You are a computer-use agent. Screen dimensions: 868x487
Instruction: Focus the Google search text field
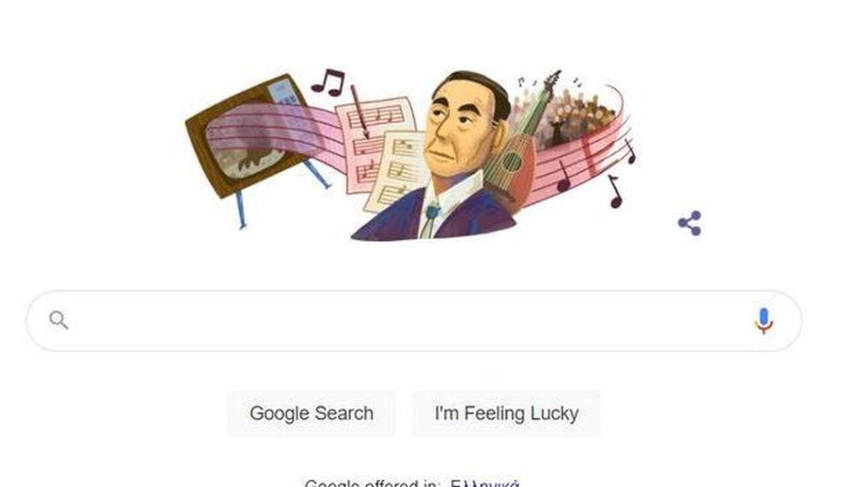click(x=413, y=321)
